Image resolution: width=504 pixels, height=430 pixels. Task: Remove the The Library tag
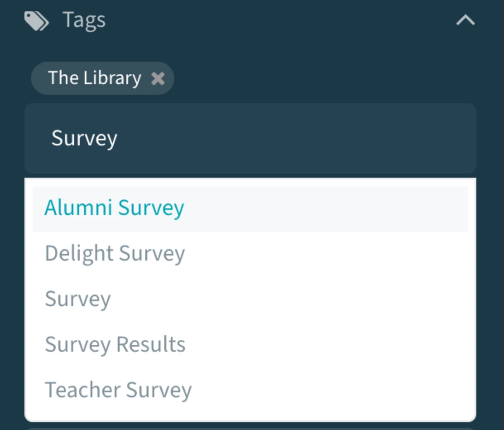tap(158, 78)
